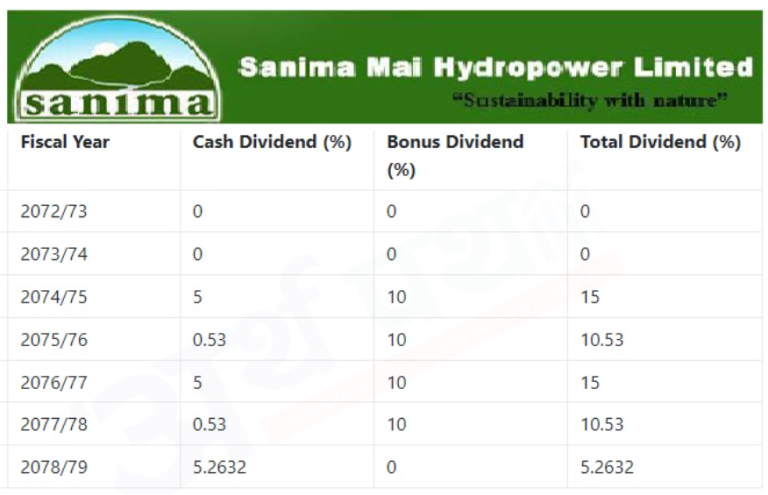Click the Sanima Mai Hydropower Limited title
Image resolution: width=768 pixels, height=495 pixels.
click(496, 67)
